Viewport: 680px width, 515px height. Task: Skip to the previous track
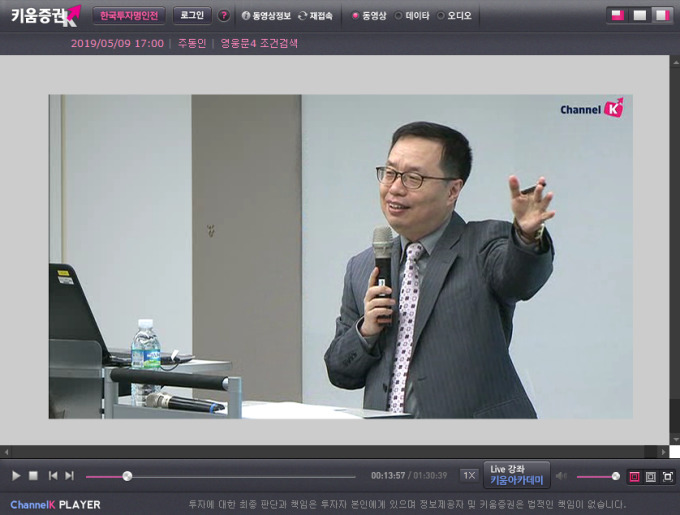(53, 476)
